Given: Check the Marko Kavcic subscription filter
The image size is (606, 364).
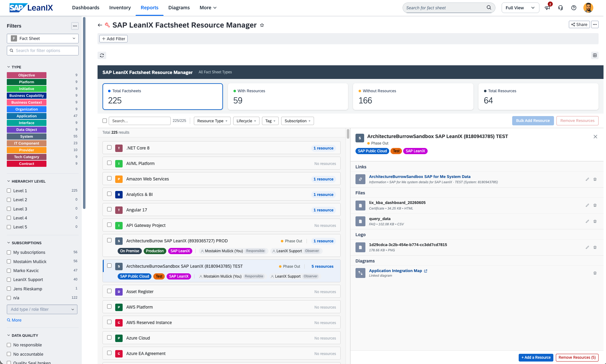Looking at the screenshot, I should 9,271.
